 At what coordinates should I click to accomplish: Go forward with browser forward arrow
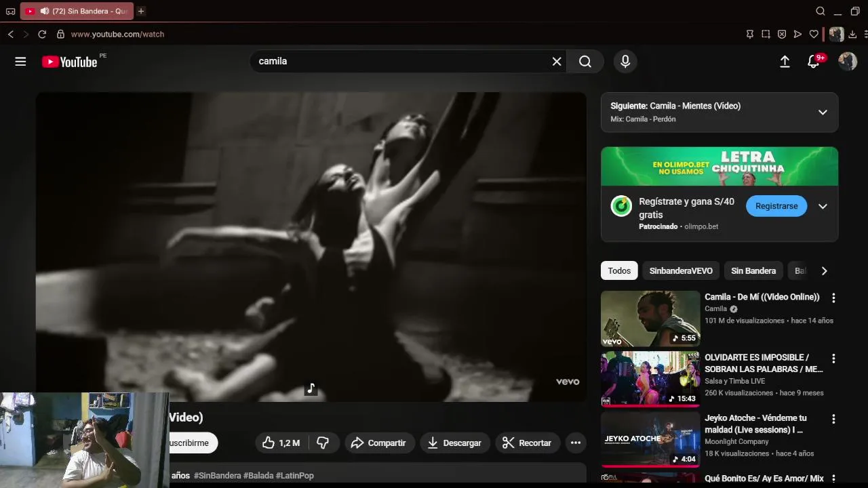(26, 34)
